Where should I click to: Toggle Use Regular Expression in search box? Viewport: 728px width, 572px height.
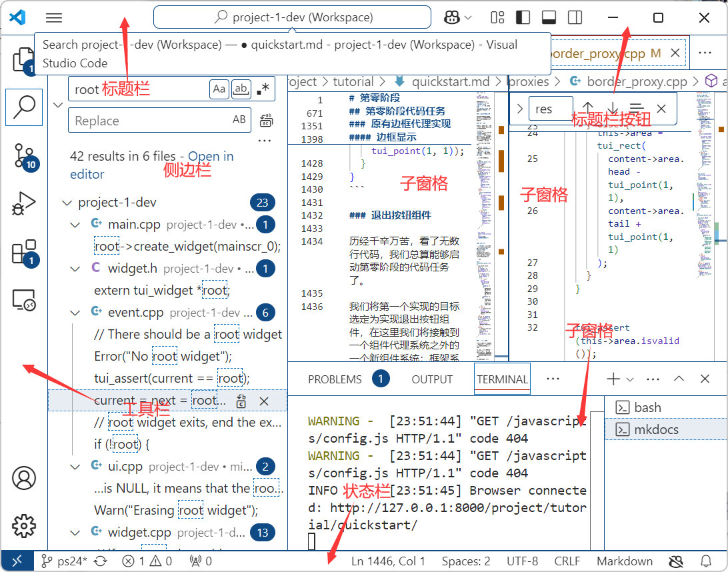point(263,89)
